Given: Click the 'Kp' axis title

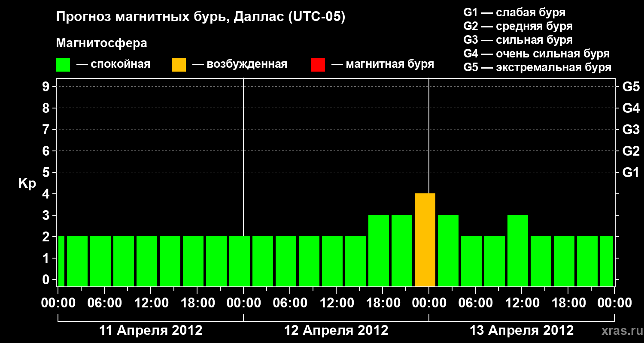Looking at the screenshot, I should pyautogui.click(x=27, y=184).
